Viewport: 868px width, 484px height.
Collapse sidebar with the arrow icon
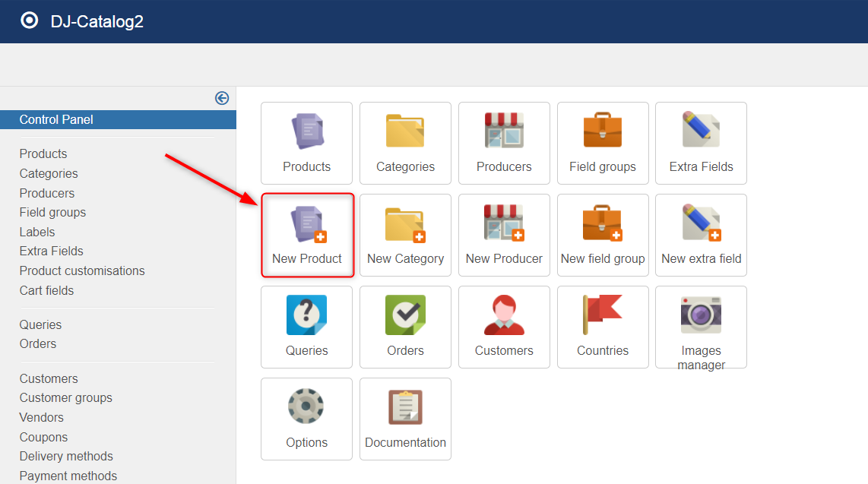pyautogui.click(x=222, y=99)
